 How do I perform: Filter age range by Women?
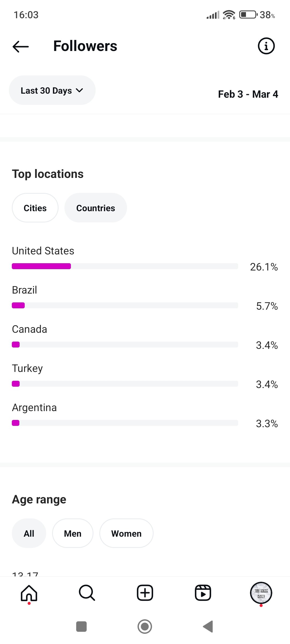[x=126, y=533]
